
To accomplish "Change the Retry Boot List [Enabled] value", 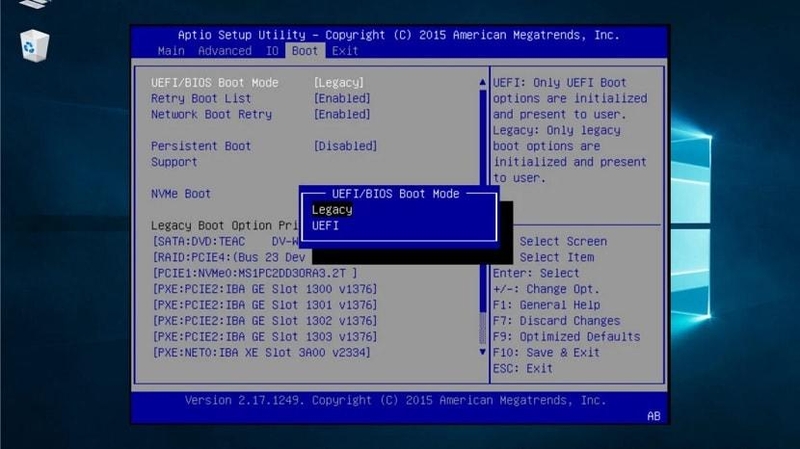I will coord(342,98).
